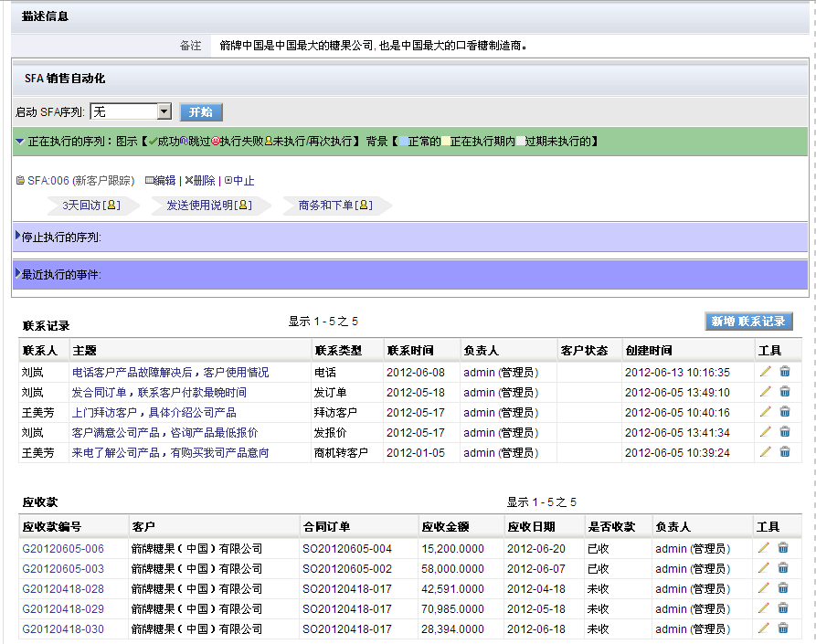The image size is (816, 644).
Task: Edit receivable G20120418-028
Action: click(763, 588)
